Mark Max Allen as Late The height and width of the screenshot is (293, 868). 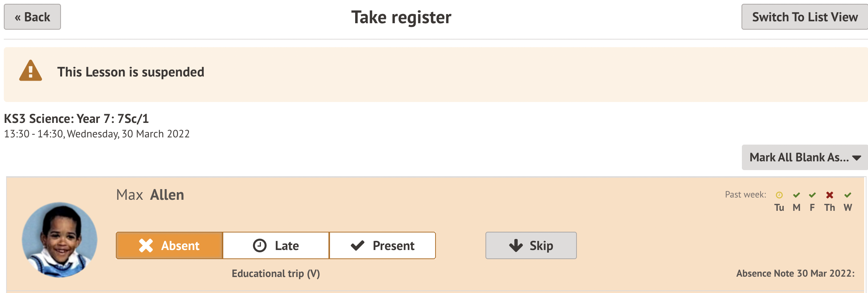click(x=276, y=245)
